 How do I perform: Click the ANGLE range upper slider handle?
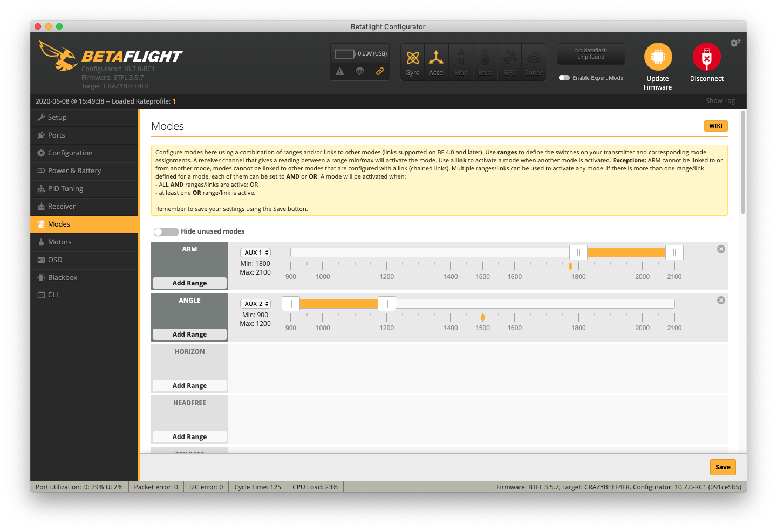click(387, 304)
